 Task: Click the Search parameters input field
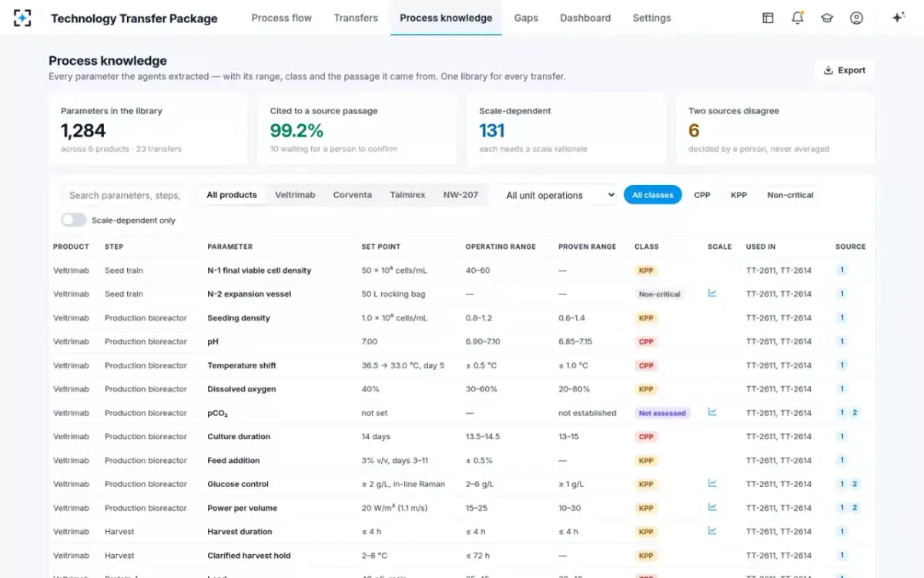tap(126, 196)
